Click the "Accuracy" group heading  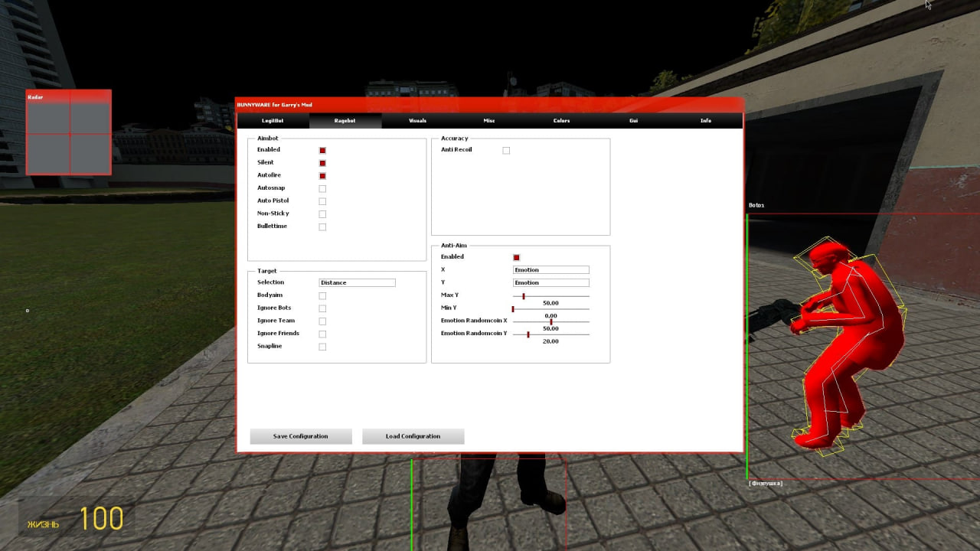454,139
